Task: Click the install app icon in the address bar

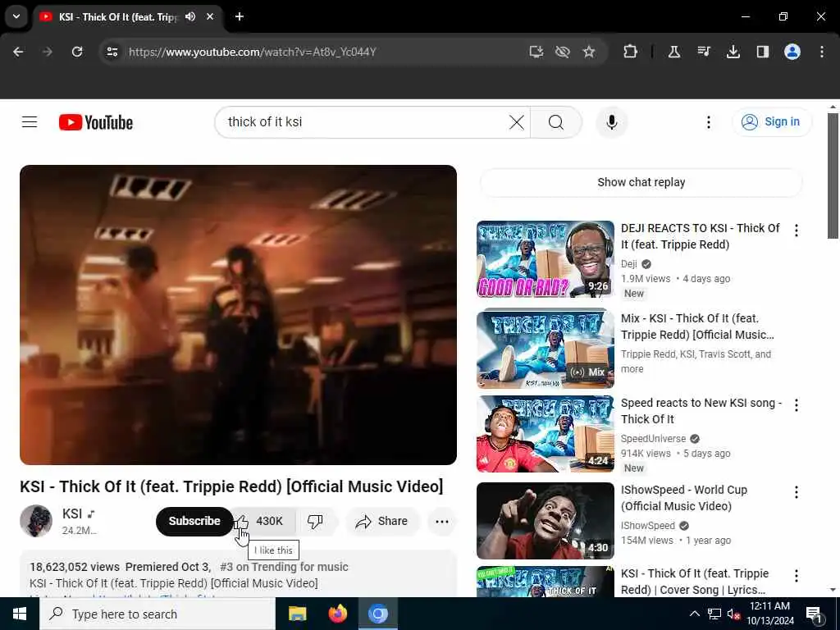Action: click(536, 52)
